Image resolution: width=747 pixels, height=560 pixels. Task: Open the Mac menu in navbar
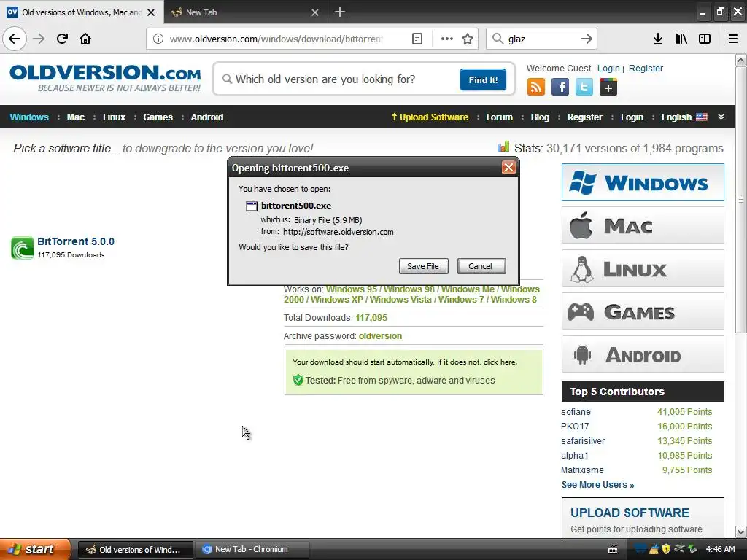[x=75, y=117]
